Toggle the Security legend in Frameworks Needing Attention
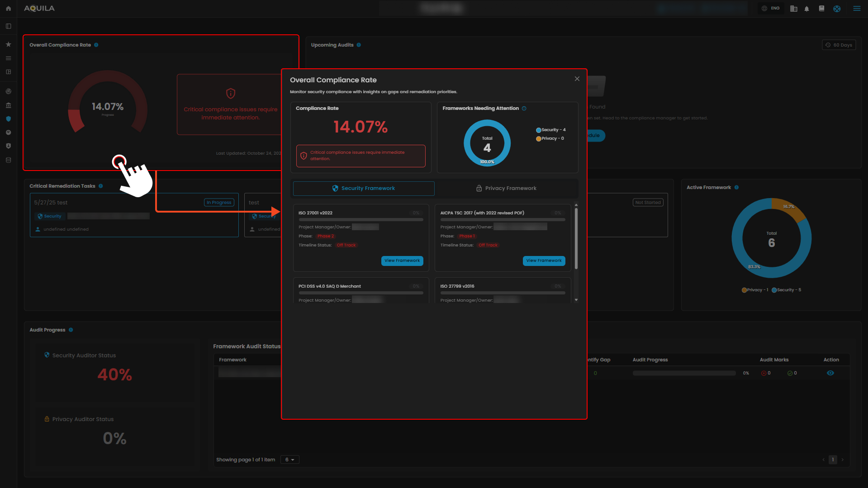This screenshot has height=488, width=868. (550, 130)
